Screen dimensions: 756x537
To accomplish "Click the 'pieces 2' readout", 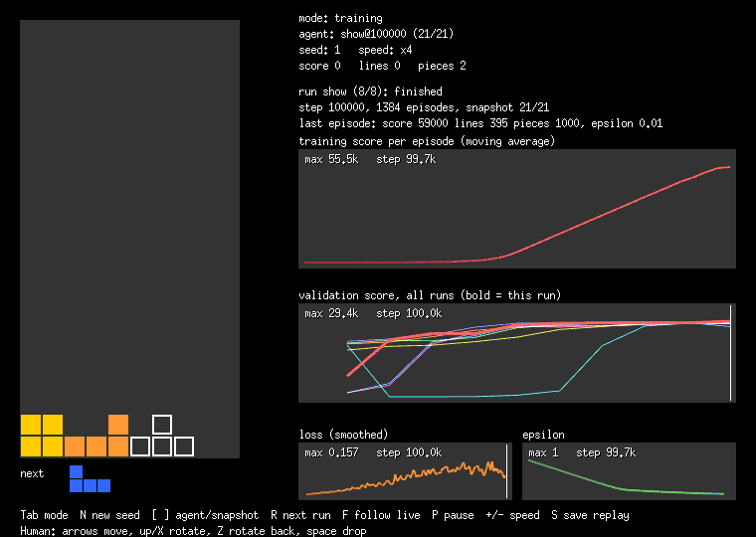I will click(442, 66).
